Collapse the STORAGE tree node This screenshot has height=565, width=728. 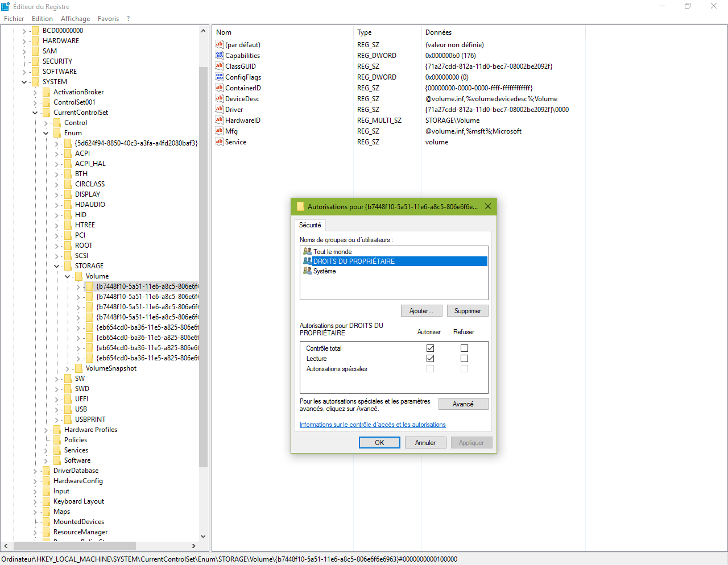point(57,266)
